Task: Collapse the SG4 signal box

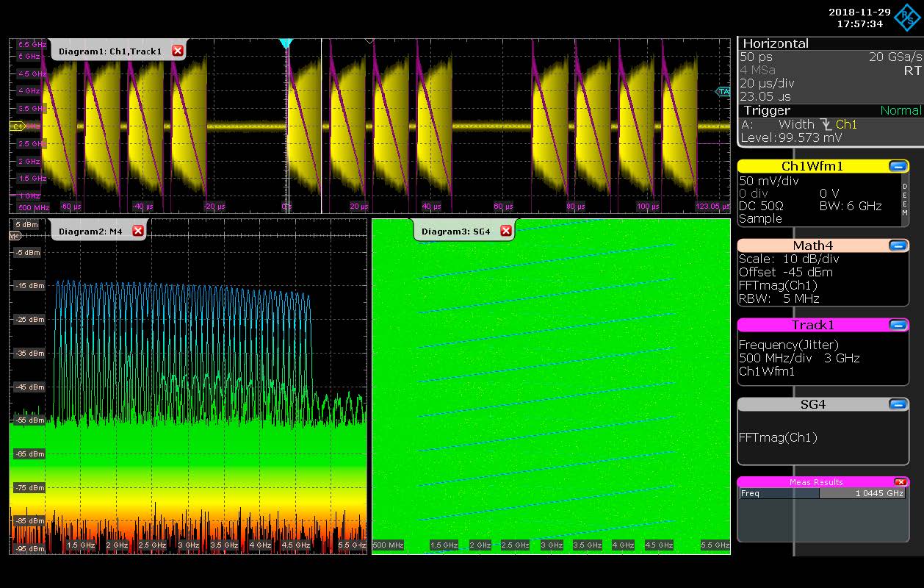Action: click(898, 404)
